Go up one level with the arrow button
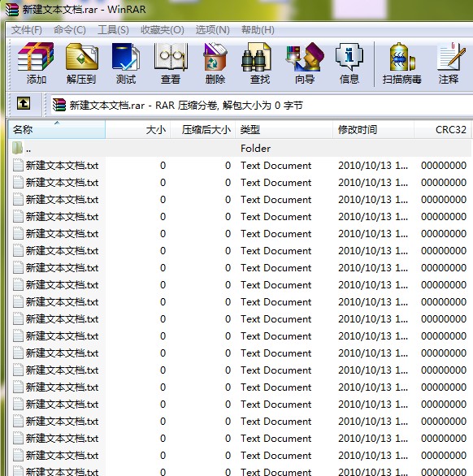This screenshot has height=476, width=473. [x=24, y=103]
